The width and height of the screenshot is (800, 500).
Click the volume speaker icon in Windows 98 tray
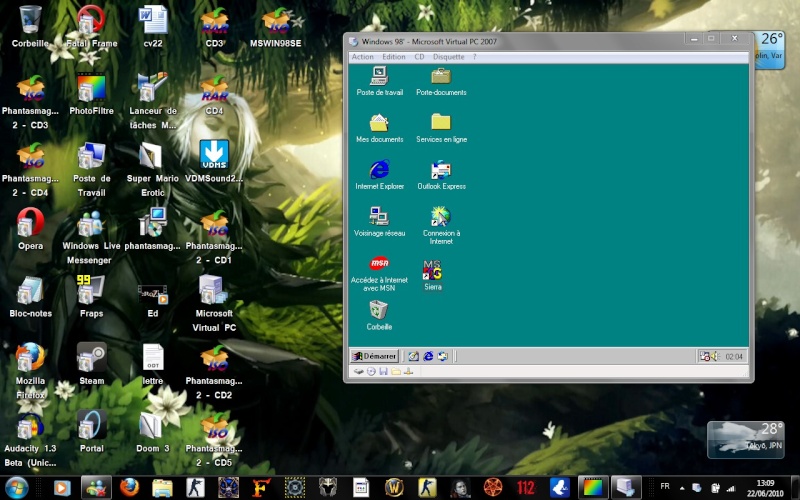pos(714,356)
